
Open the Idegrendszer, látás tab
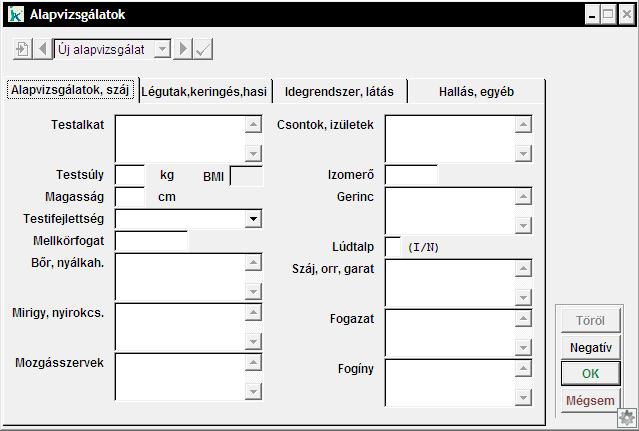point(339,92)
